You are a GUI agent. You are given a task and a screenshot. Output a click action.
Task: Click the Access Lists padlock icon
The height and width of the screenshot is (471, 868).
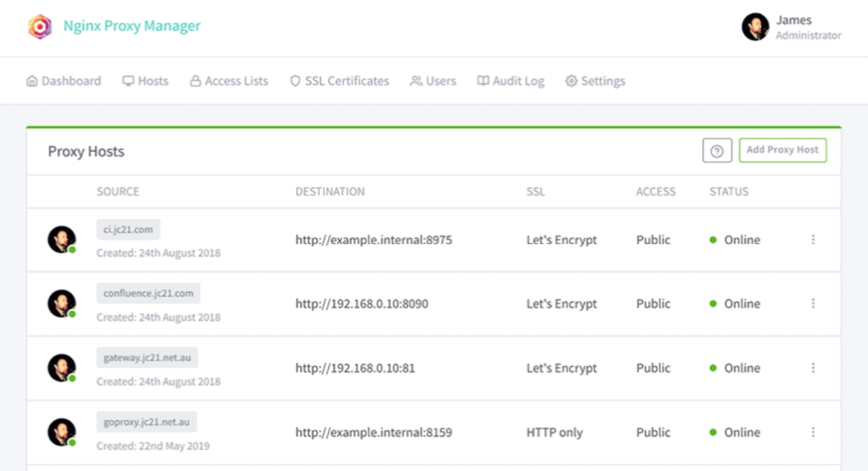196,80
